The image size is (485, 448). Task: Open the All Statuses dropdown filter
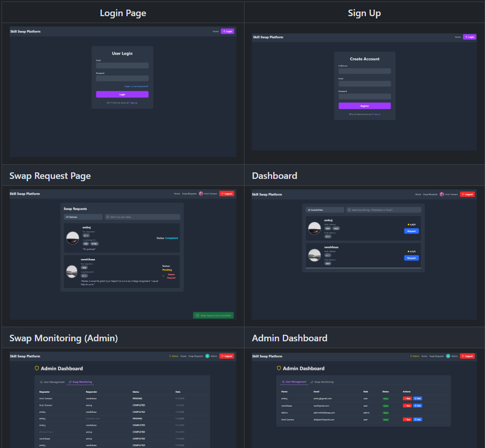click(83, 217)
